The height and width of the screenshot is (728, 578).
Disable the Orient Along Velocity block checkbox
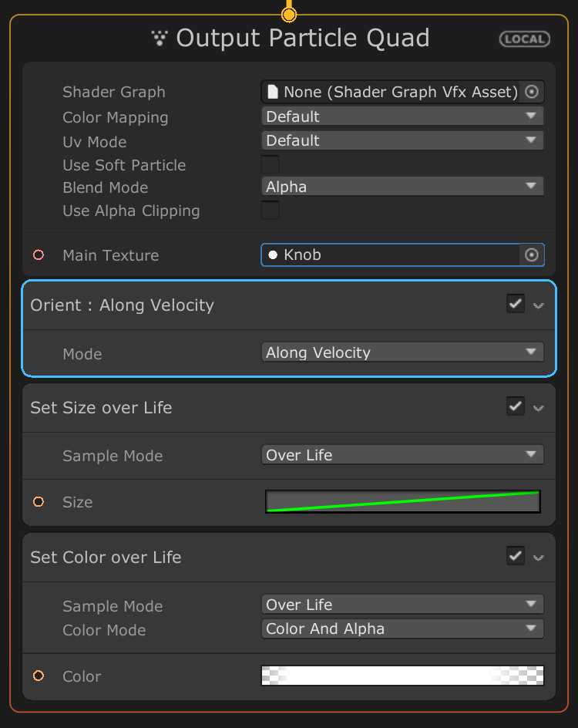(515, 304)
